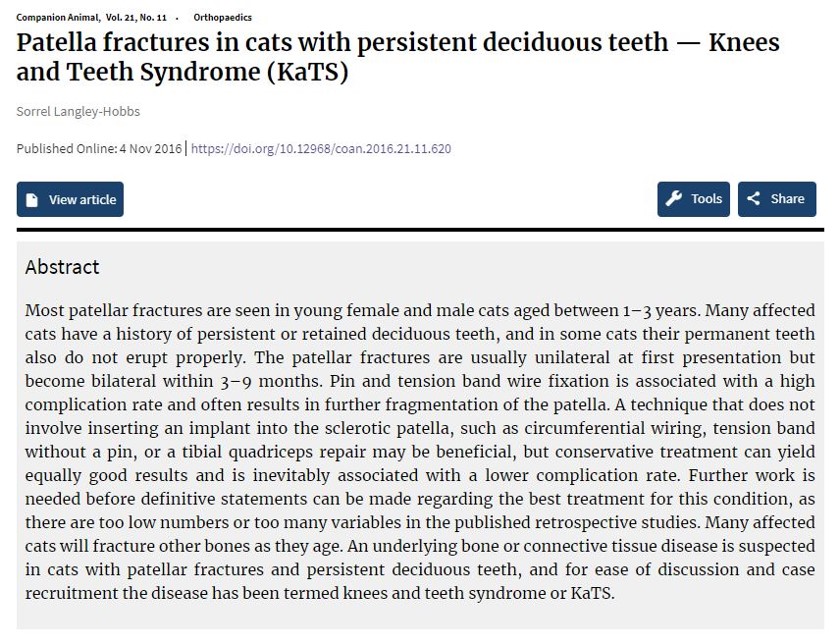The width and height of the screenshot is (840, 644).
Task: Click the document icon on View article
Action: point(32,200)
